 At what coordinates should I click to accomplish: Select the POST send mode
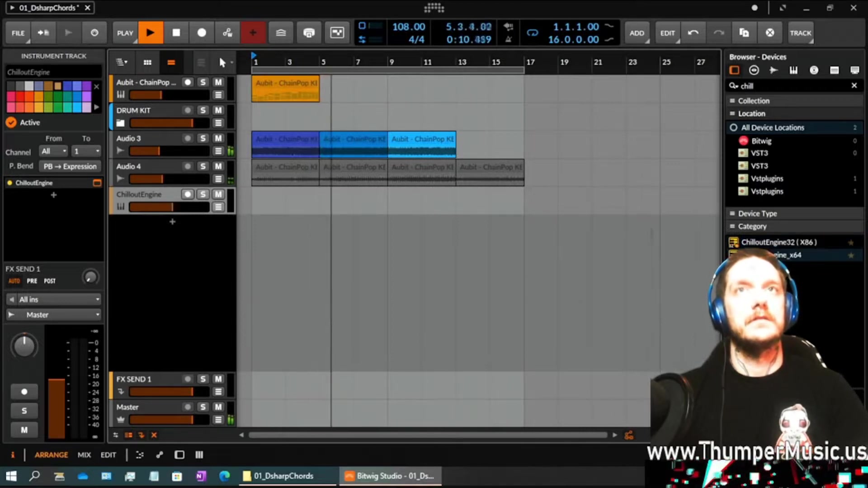tap(50, 281)
